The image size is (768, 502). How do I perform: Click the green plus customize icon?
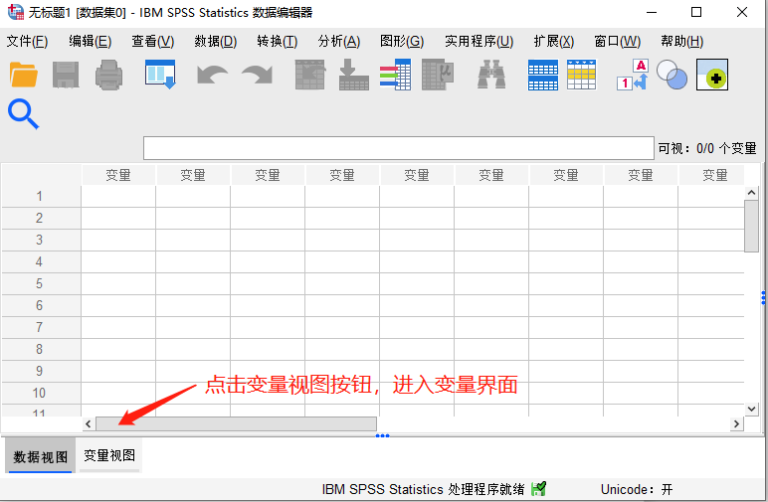(x=712, y=75)
